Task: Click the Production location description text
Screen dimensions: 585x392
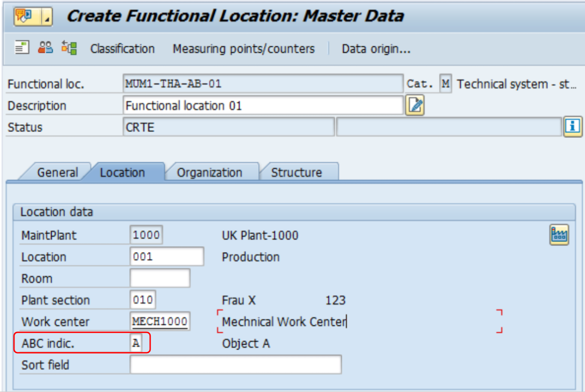Action: 251,256
